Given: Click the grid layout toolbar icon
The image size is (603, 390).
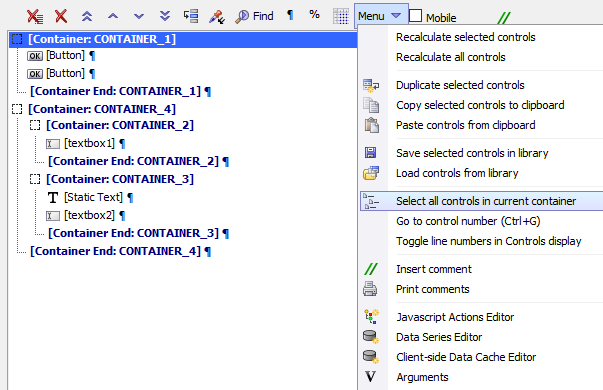Looking at the screenshot, I should 341,17.
